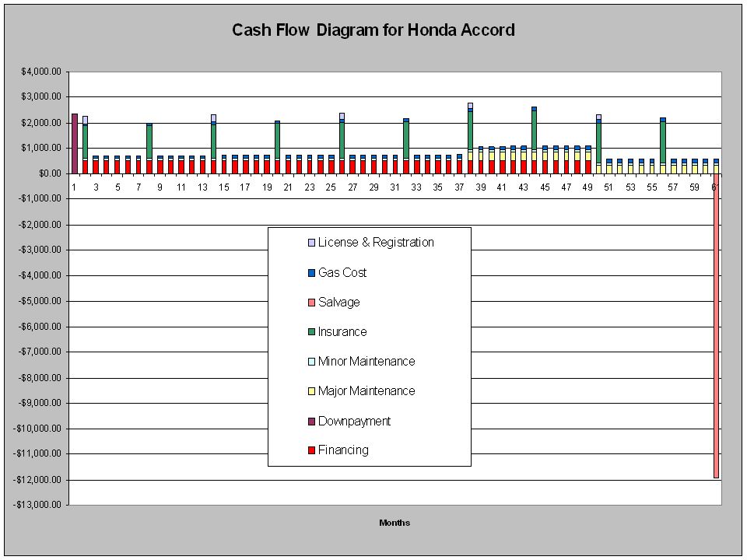
Task: Select the red financing bar at month 5
Action: (x=117, y=167)
